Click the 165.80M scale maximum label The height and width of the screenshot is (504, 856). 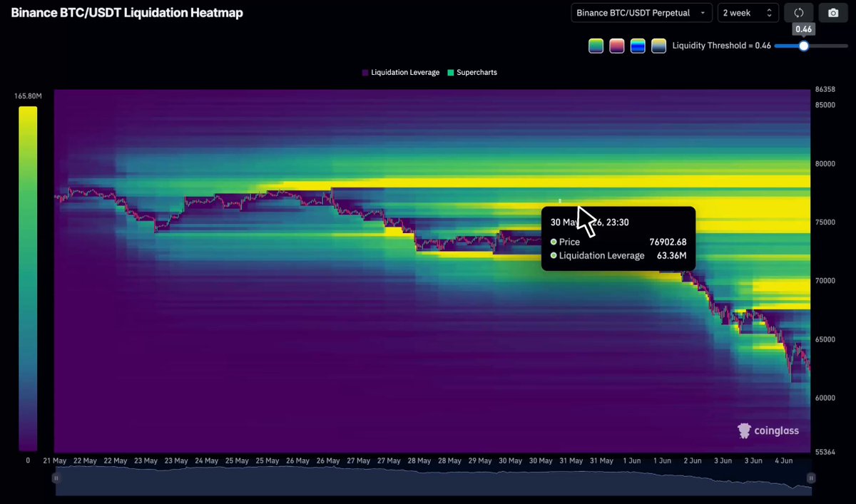27,96
